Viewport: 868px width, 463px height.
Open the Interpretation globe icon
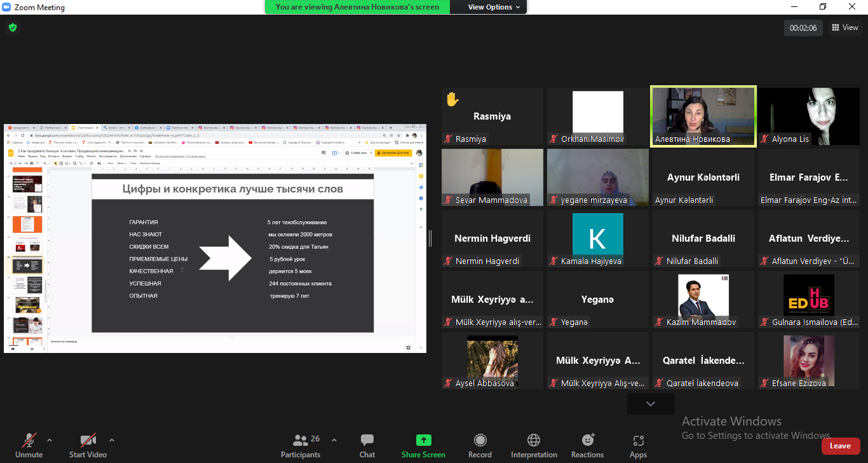(x=534, y=445)
